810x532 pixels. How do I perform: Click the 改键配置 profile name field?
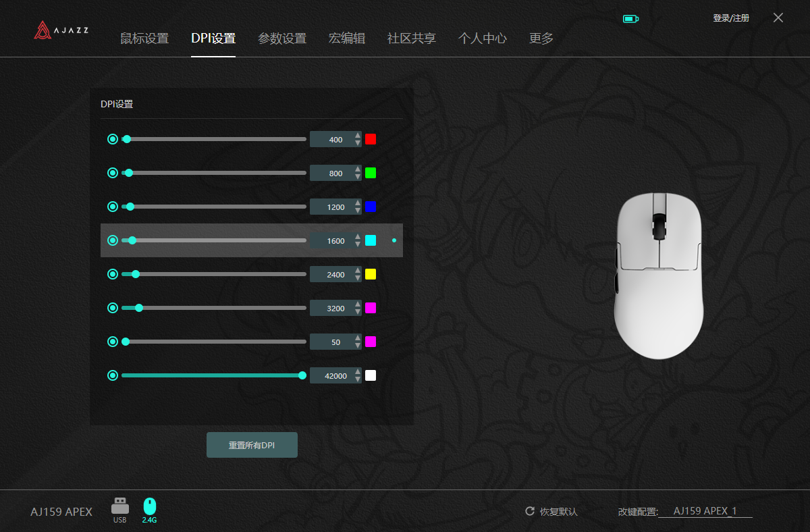click(705, 511)
